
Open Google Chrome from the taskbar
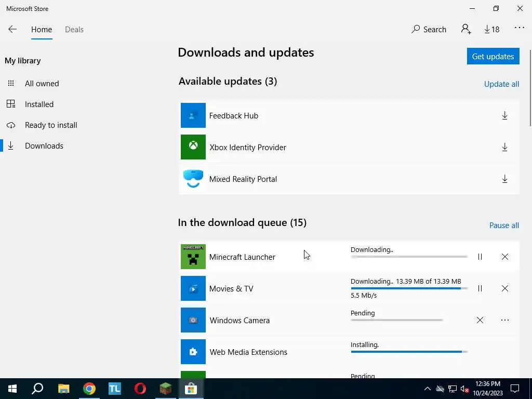click(x=89, y=389)
